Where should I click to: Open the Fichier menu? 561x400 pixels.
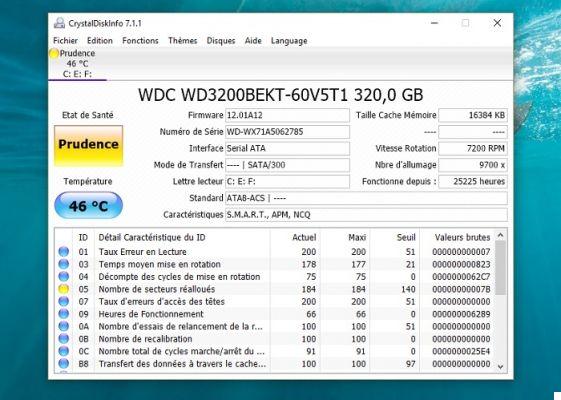tap(65, 41)
